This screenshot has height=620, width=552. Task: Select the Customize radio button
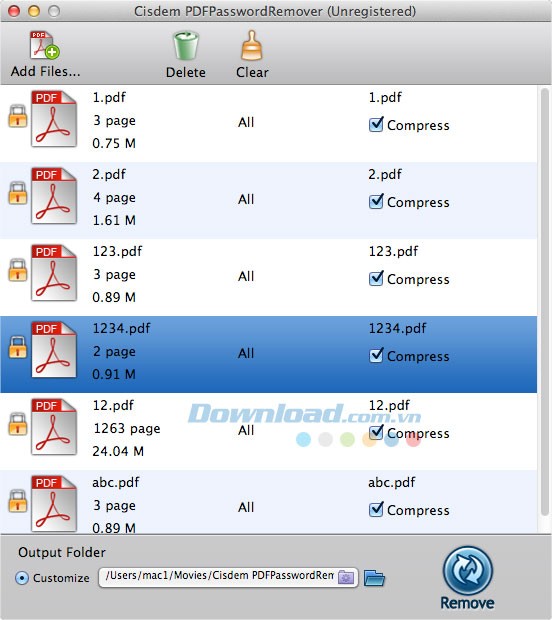(22, 578)
